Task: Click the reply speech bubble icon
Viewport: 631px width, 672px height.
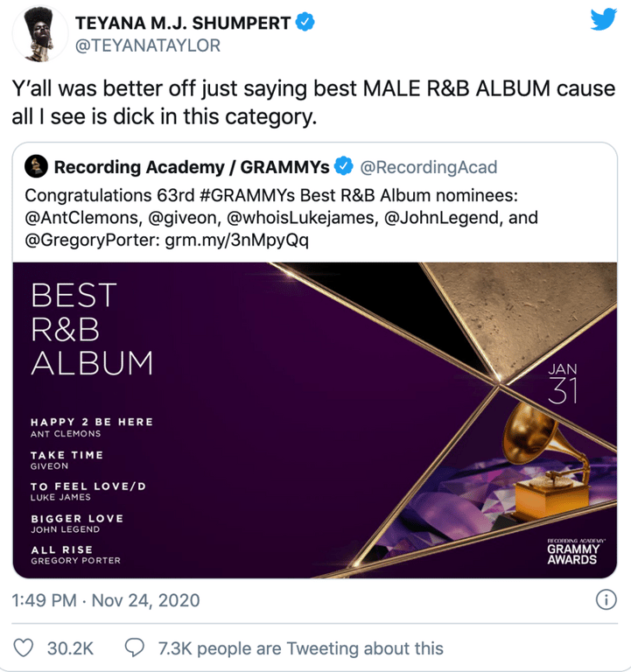Action: pos(135,648)
